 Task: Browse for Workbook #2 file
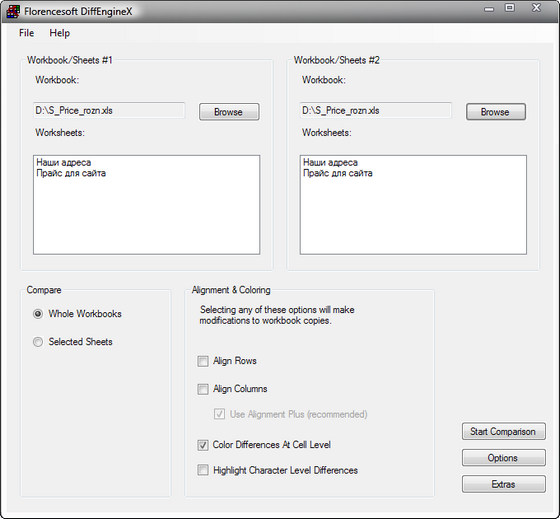click(496, 112)
